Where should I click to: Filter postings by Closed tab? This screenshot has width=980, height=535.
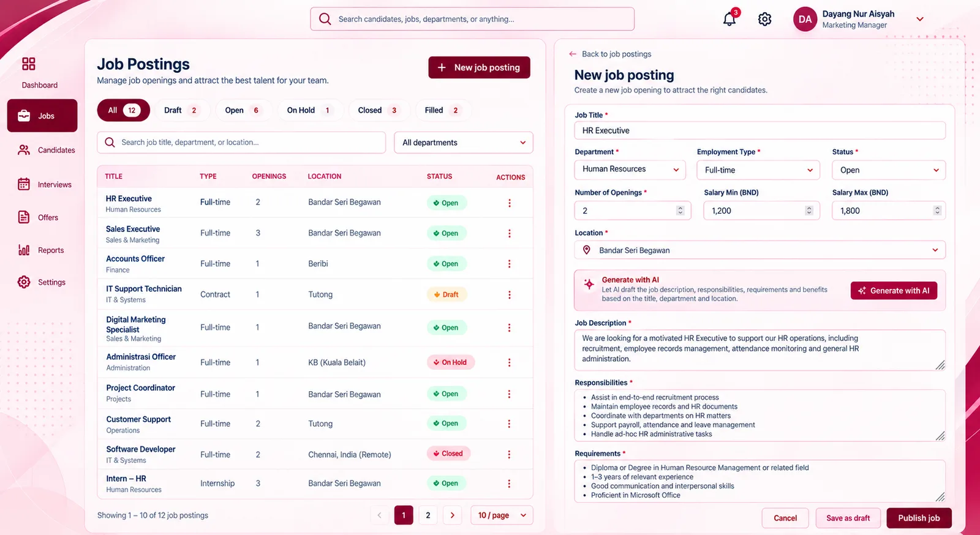click(379, 110)
